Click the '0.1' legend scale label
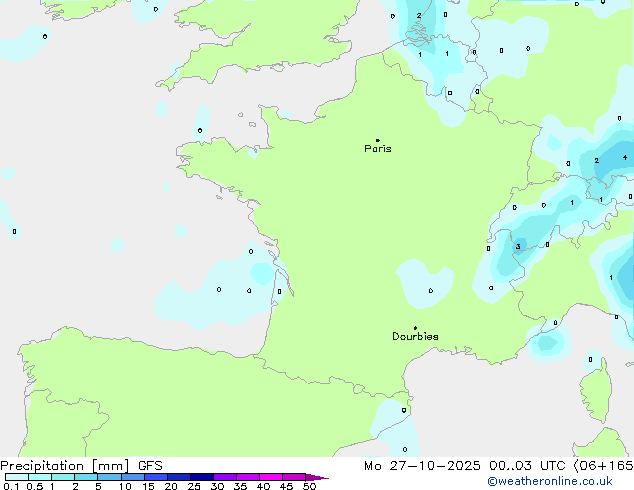 point(11,486)
